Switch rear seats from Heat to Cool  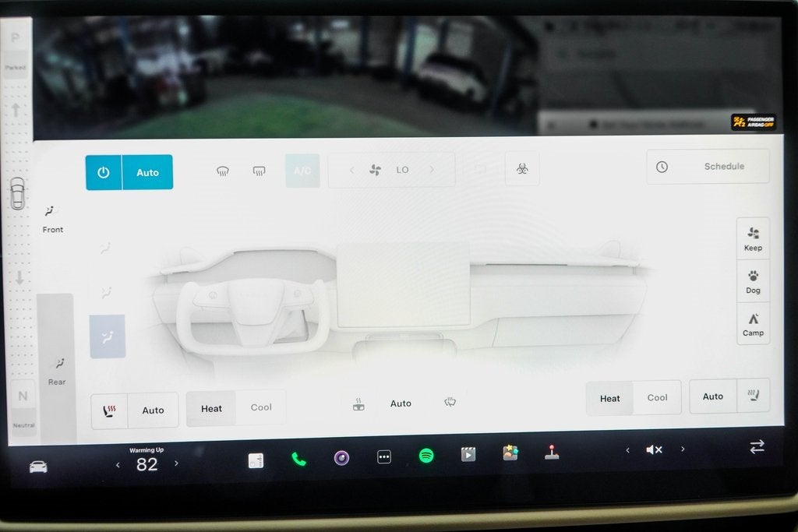point(657,397)
